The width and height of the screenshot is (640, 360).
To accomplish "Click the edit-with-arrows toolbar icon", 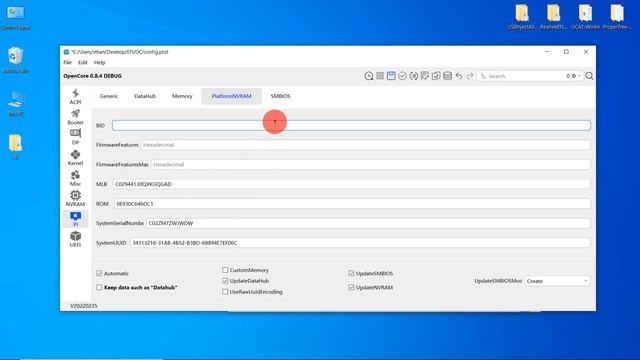I will click(x=425, y=76).
